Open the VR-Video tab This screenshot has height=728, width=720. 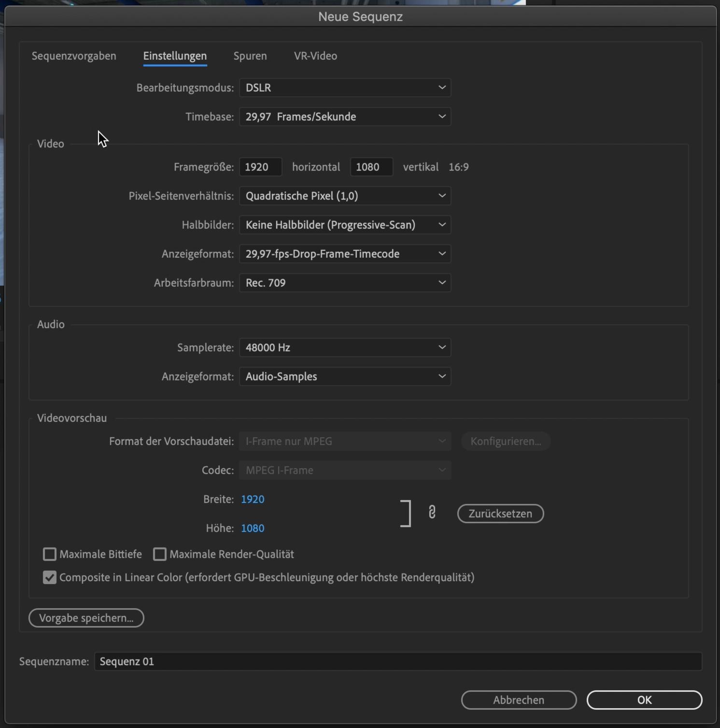coord(315,56)
